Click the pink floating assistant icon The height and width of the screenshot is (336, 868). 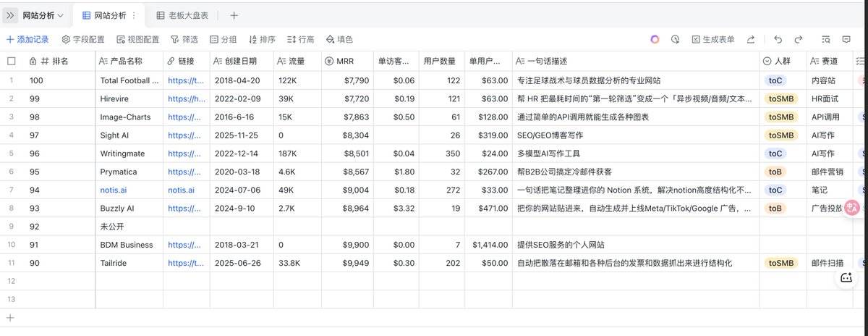coord(852,207)
